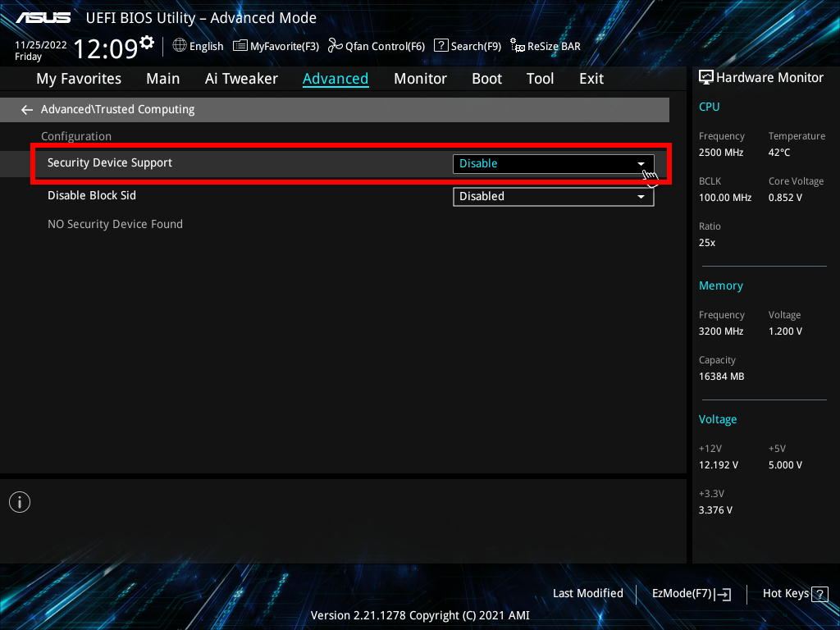
Task: Select the Security Device Support label
Action: 110,163
